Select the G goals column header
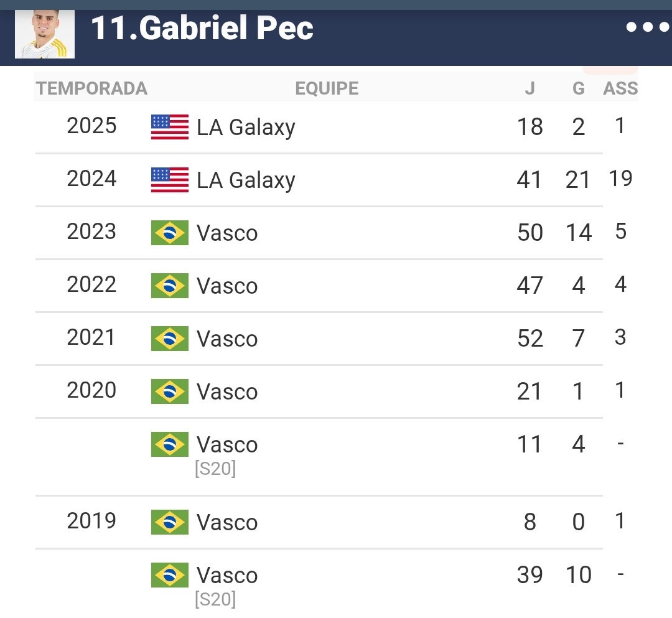 pos(579,88)
